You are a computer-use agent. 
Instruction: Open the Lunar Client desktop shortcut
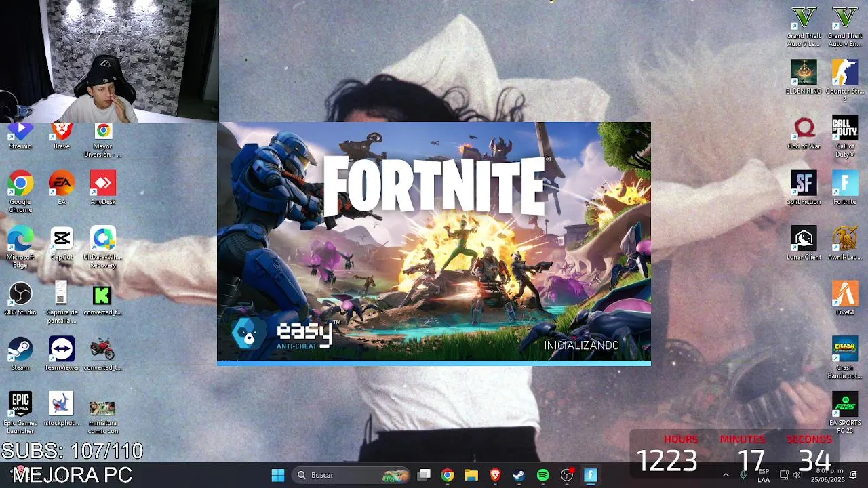click(x=804, y=243)
